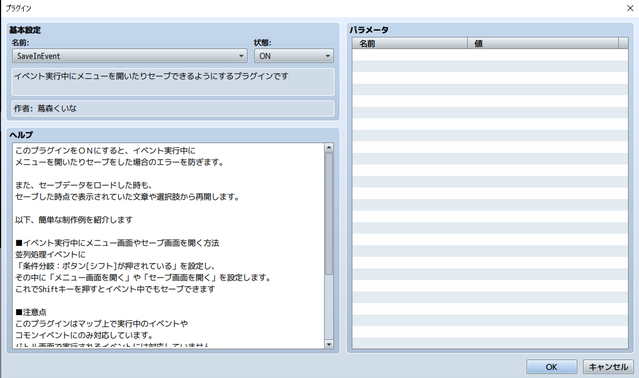Click the plugin description text box
639x378 pixels.
click(173, 82)
